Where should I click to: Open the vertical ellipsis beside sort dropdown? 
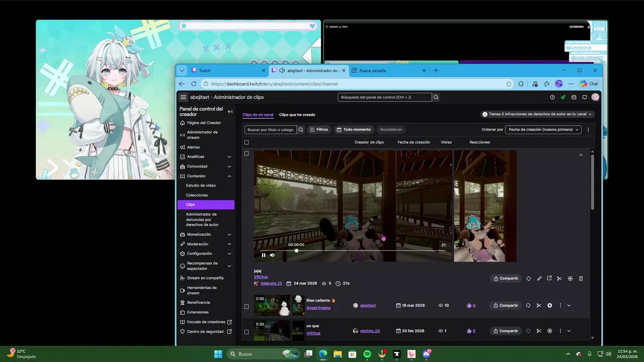588,130
